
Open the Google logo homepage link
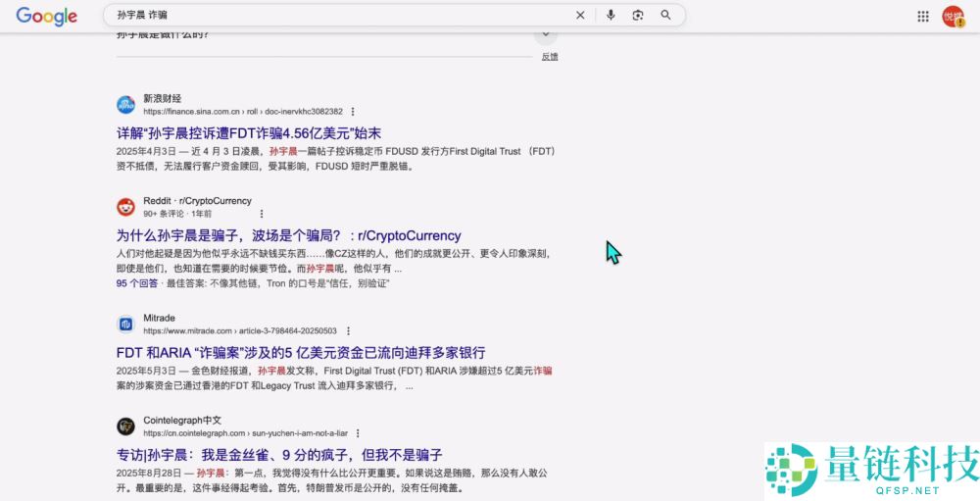coord(47,16)
